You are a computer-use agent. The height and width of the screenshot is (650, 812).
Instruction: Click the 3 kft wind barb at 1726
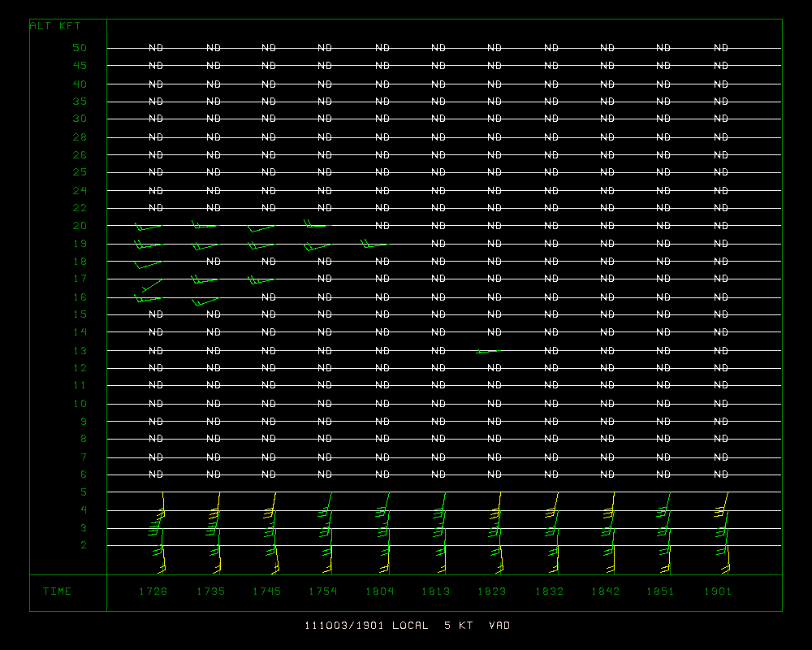pos(158,530)
